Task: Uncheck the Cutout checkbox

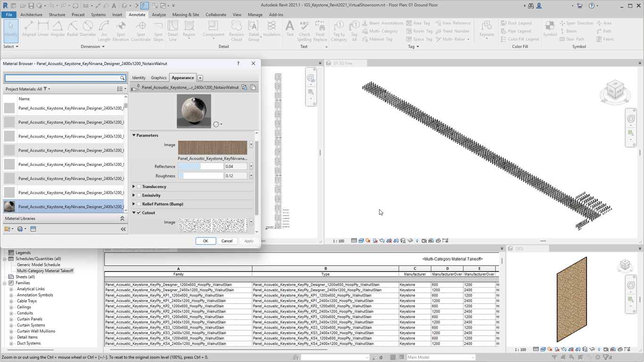Action: pyautogui.click(x=139, y=213)
